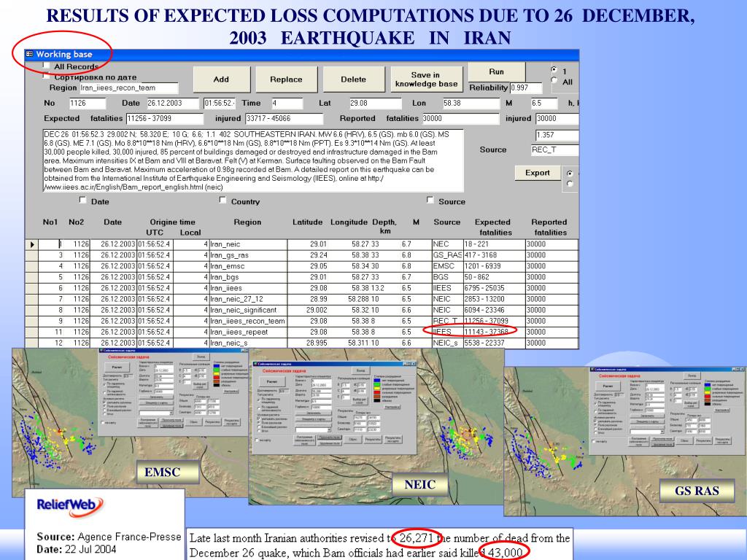Click the Expected fatalities column header

[492, 227]
